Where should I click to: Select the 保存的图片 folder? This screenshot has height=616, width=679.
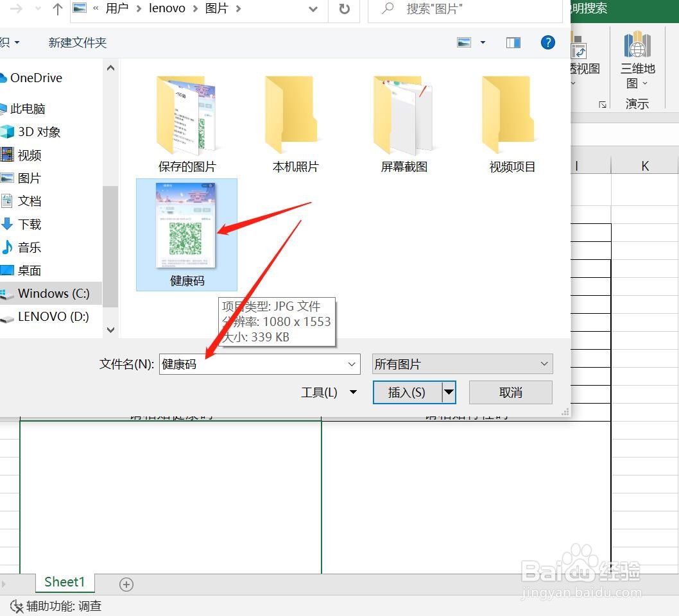click(187, 124)
